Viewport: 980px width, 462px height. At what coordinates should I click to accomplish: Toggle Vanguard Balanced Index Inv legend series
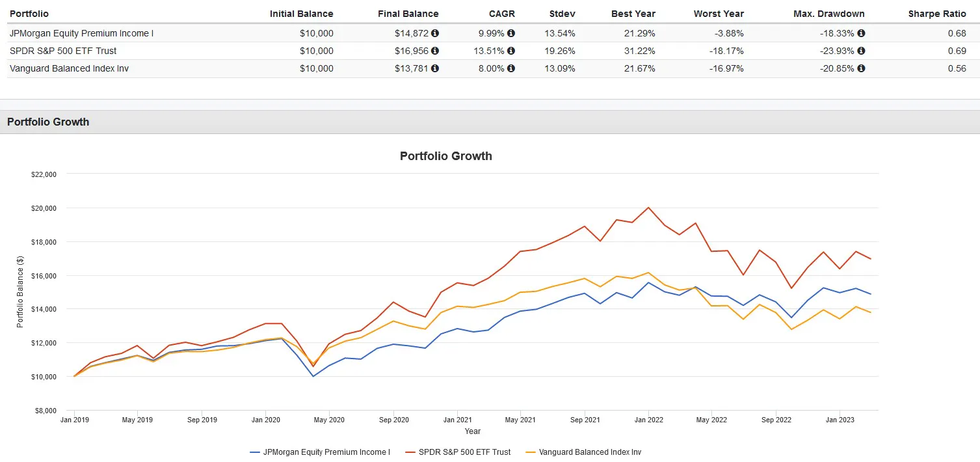click(590, 452)
